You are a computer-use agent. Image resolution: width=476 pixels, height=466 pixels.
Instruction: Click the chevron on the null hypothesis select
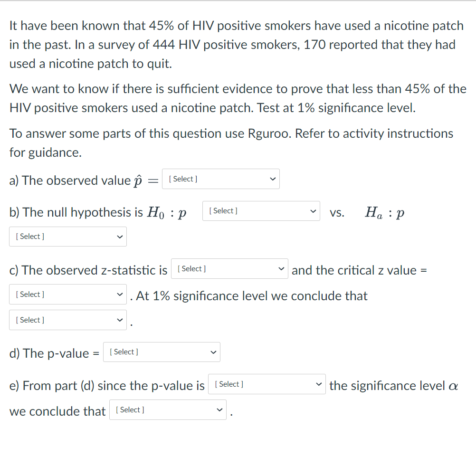click(x=313, y=210)
